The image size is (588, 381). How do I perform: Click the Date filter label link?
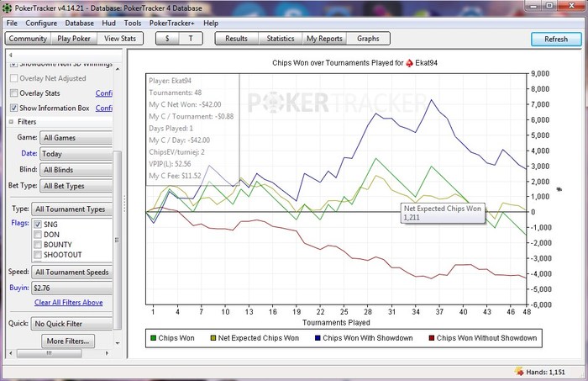click(29, 153)
